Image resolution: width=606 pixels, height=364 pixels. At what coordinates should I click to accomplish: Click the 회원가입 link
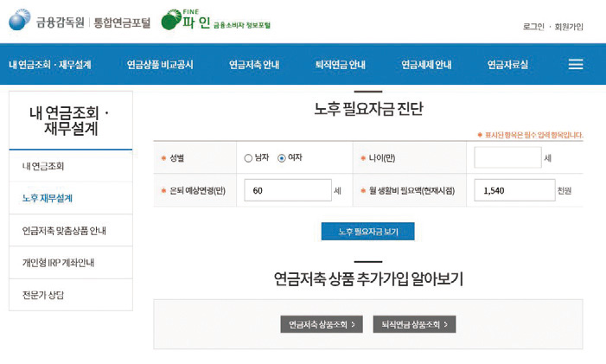tap(568, 27)
